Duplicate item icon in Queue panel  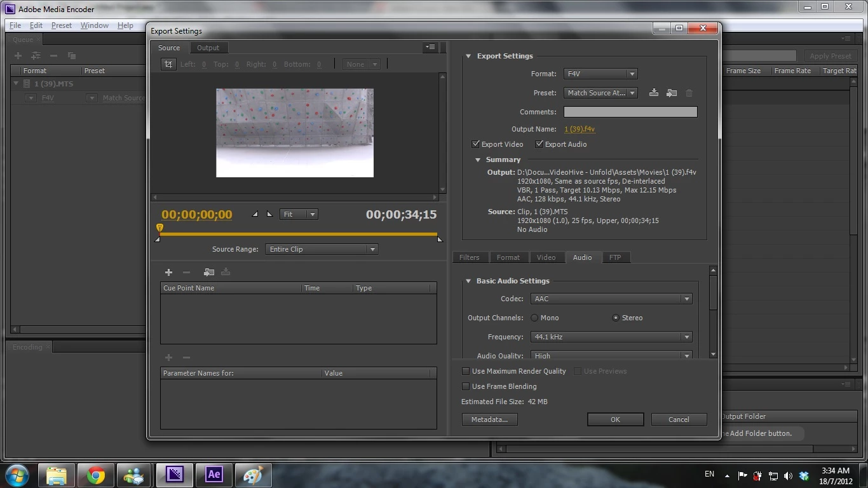pyautogui.click(x=71, y=56)
